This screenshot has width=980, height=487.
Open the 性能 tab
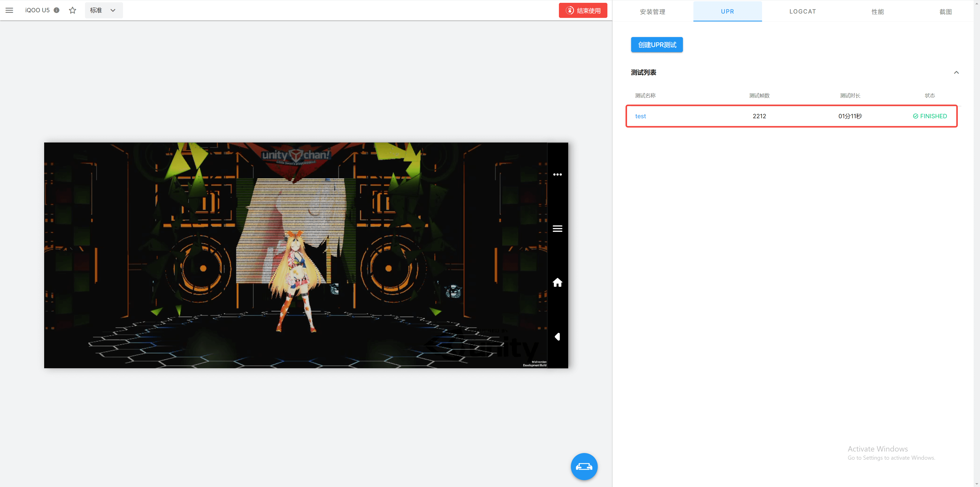878,11
